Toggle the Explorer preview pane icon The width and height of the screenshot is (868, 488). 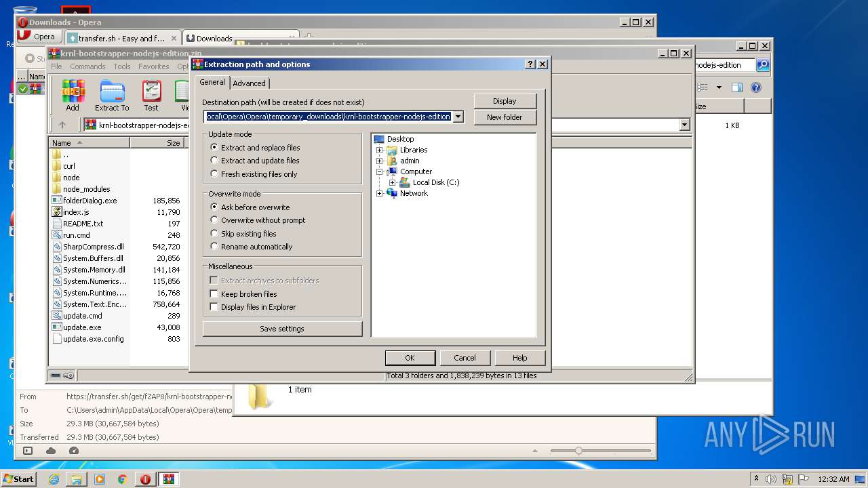tap(737, 87)
